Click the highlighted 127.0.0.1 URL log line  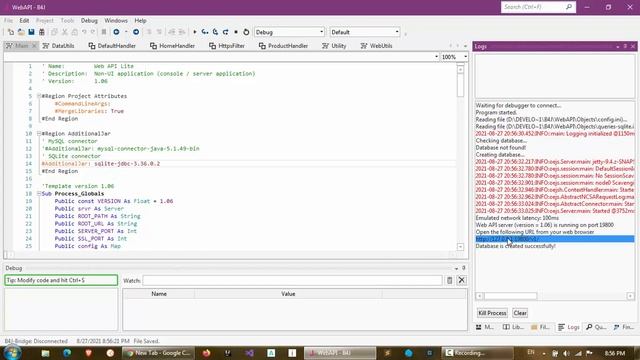(555, 239)
